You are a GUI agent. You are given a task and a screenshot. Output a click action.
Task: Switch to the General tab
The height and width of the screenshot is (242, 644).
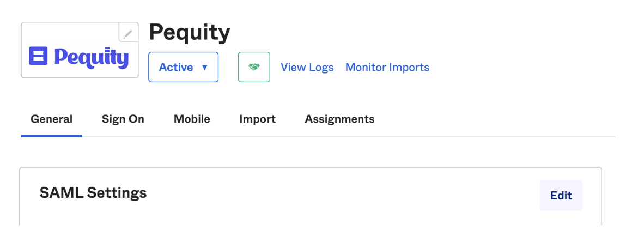point(51,119)
